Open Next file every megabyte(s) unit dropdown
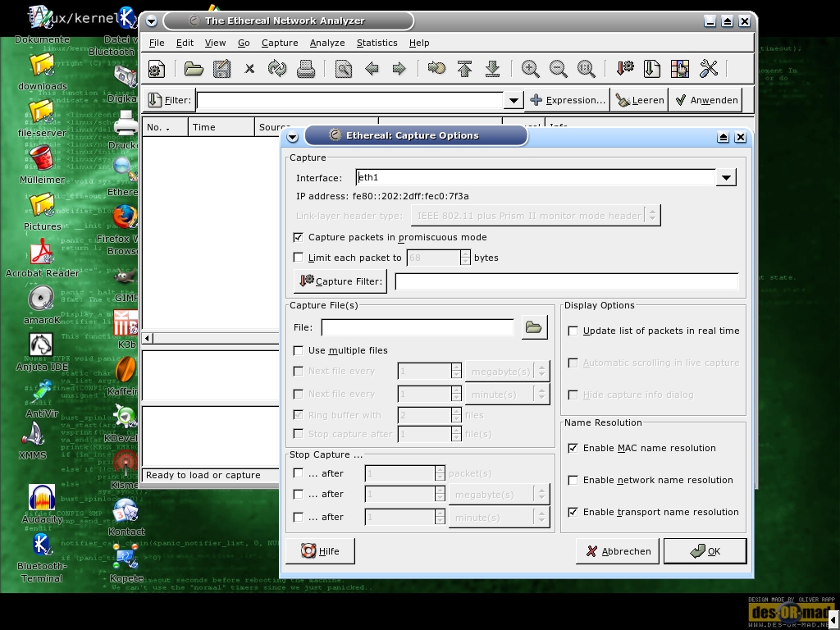This screenshot has height=630, width=840. pyautogui.click(x=507, y=371)
